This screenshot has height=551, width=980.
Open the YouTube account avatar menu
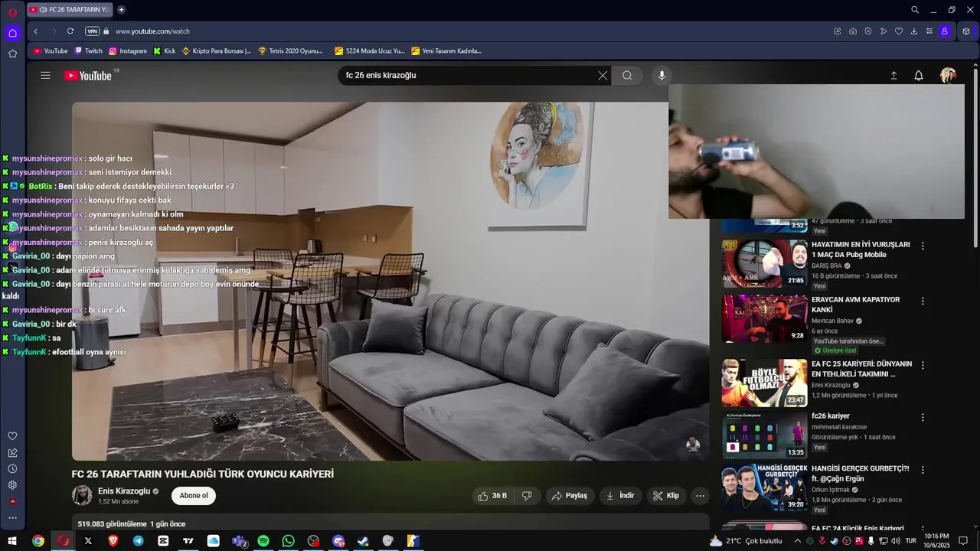coord(949,75)
